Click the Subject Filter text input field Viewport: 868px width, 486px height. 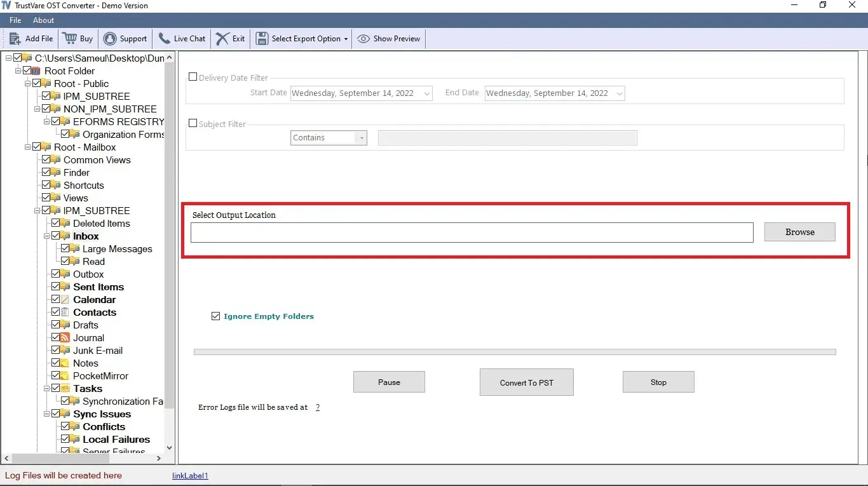(x=507, y=138)
